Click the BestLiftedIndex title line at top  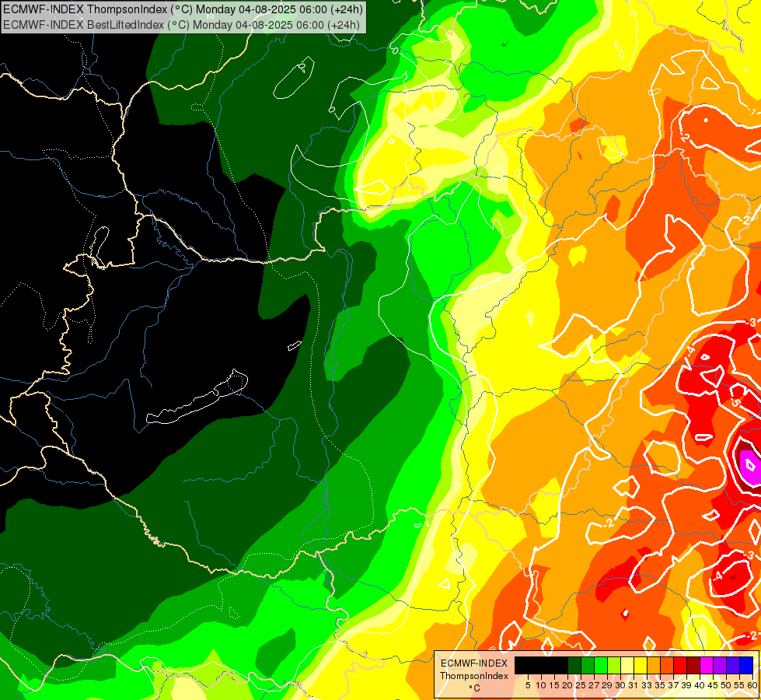point(182,25)
